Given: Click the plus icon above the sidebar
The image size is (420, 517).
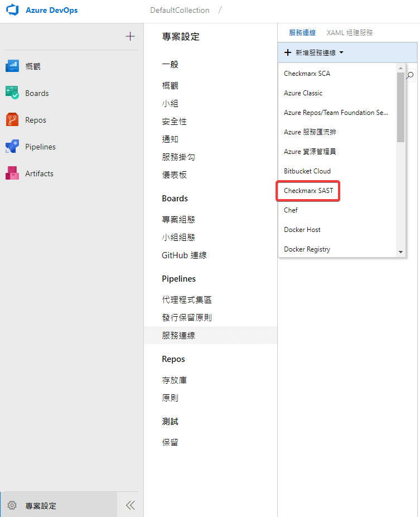Looking at the screenshot, I should 130,37.
